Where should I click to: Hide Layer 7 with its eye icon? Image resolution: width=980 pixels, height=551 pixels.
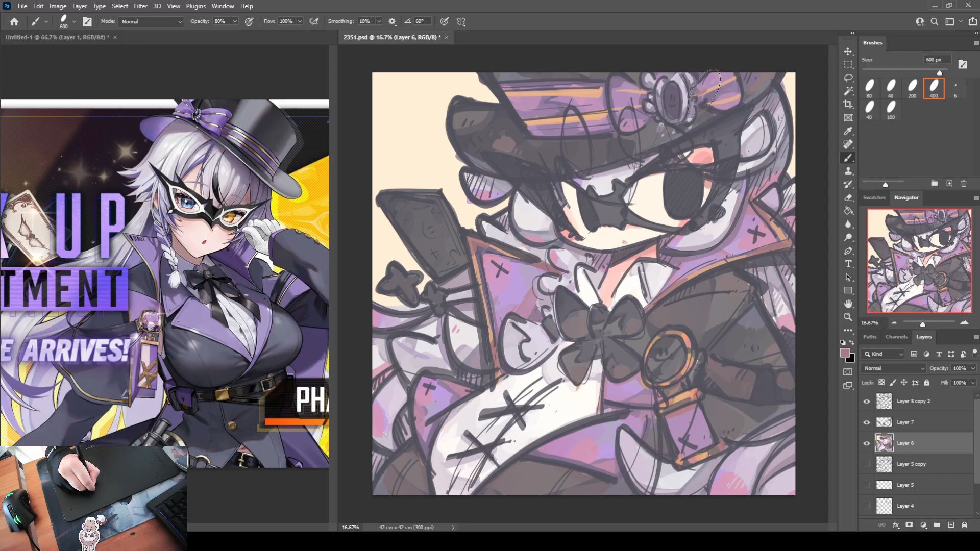click(866, 422)
